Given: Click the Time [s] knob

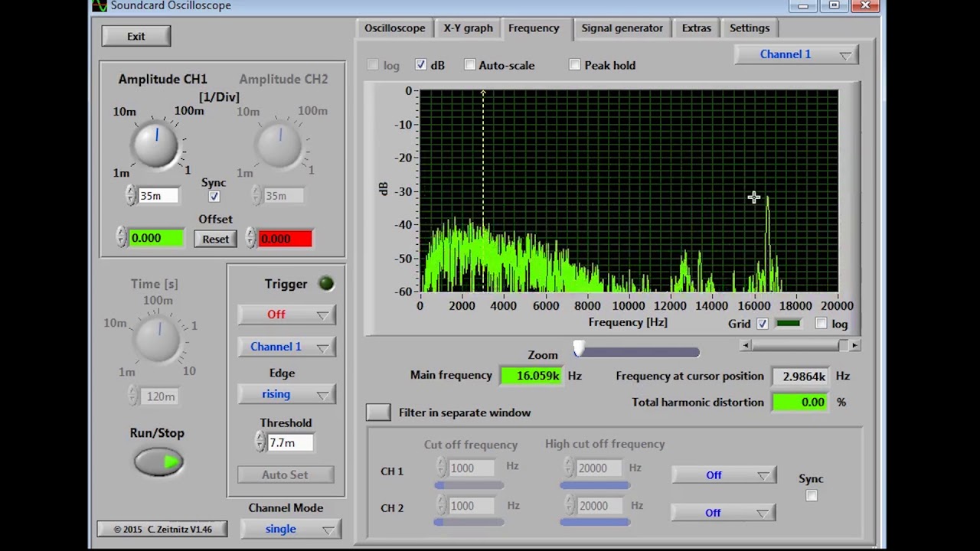Looking at the screenshot, I should pos(158,337).
